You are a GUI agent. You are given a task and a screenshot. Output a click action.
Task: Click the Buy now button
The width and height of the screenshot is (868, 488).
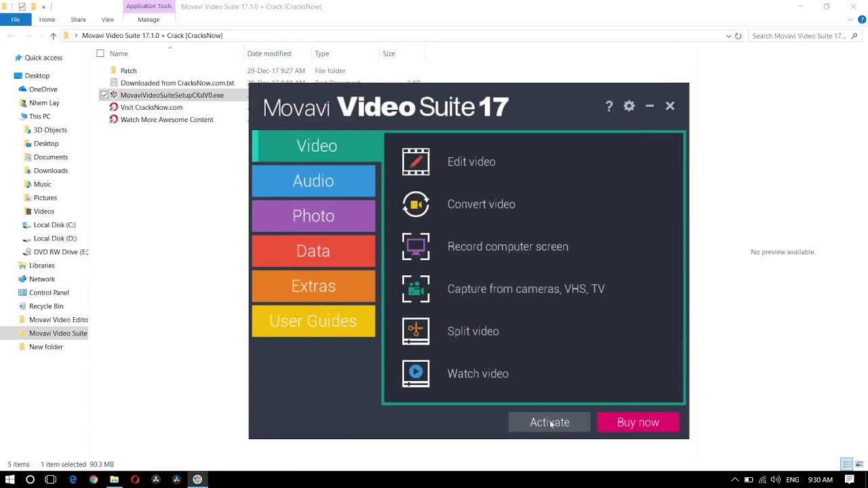click(638, 422)
